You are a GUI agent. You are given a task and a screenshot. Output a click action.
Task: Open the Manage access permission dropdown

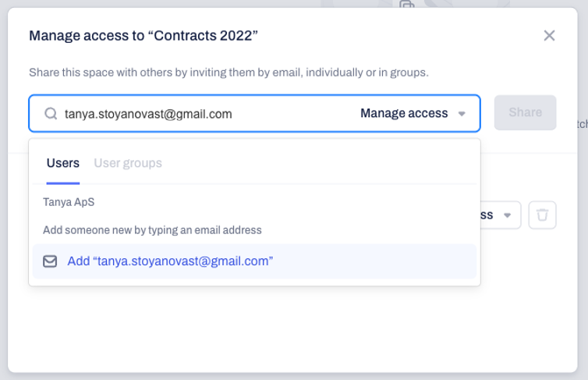coord(413,113)
